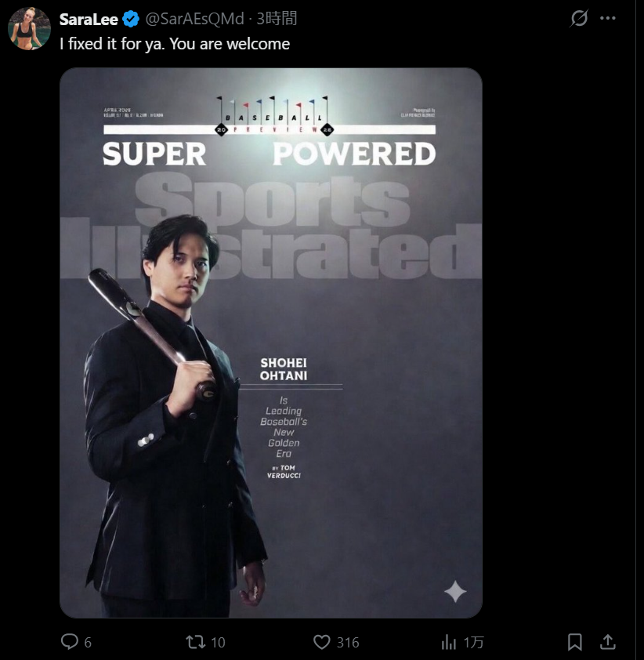Image resolution: width=644 pixels, height=660 pixels.
Task: Open the repost arrows menu
Action: pos(196,642)
